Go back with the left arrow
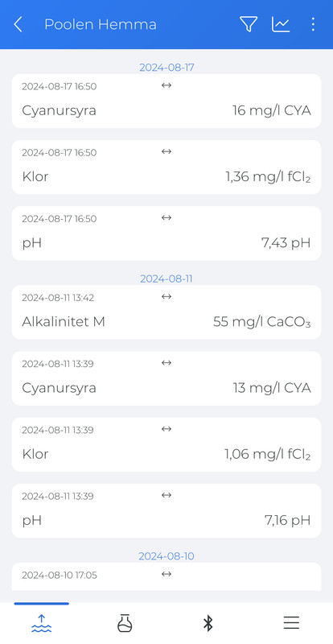The height and width of the screenshot is (644, 333). (x=18, y=25)
